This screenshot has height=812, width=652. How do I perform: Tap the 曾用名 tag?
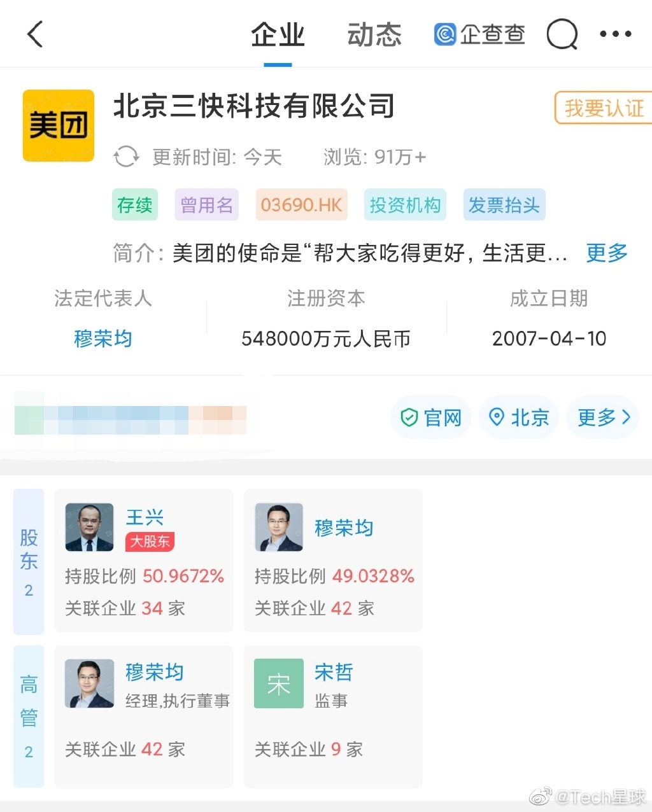click(207, 205)
